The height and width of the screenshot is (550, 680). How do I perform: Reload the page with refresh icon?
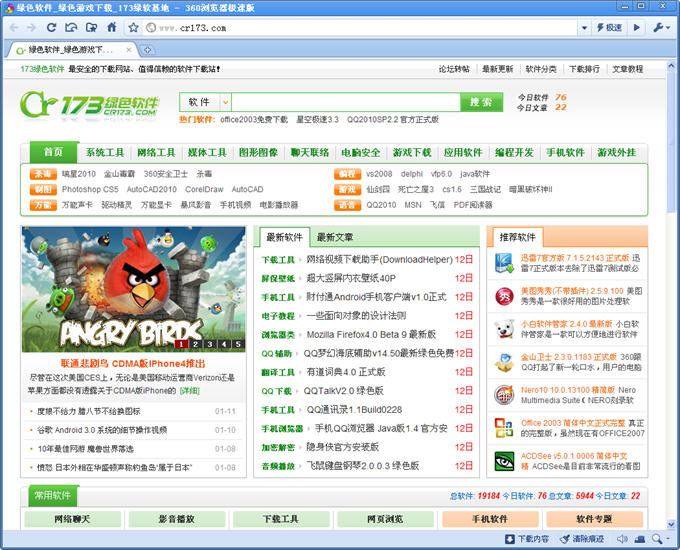click(x=51, y=27)
